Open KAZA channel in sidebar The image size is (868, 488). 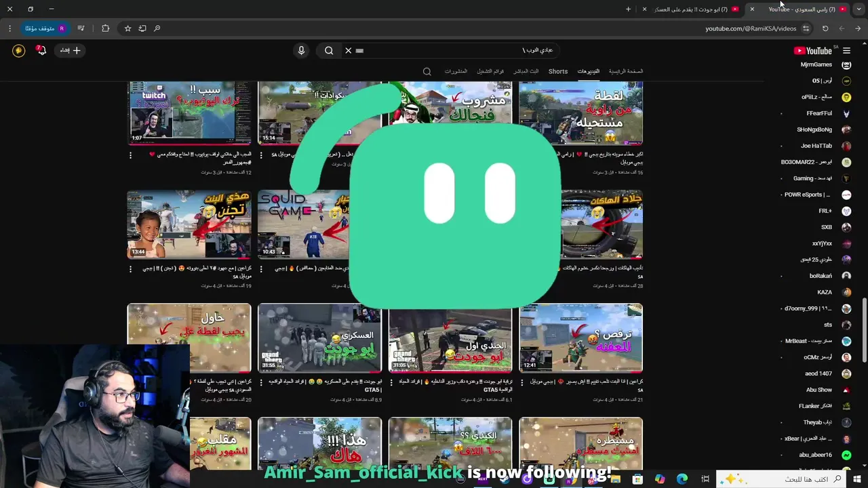[x=826, y=292]
